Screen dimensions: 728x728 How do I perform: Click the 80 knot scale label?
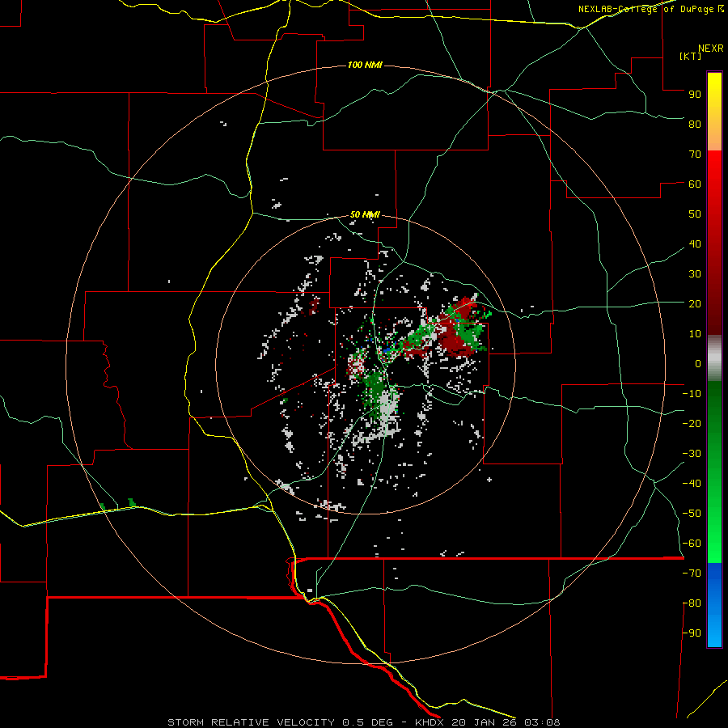tap(695, 124)
